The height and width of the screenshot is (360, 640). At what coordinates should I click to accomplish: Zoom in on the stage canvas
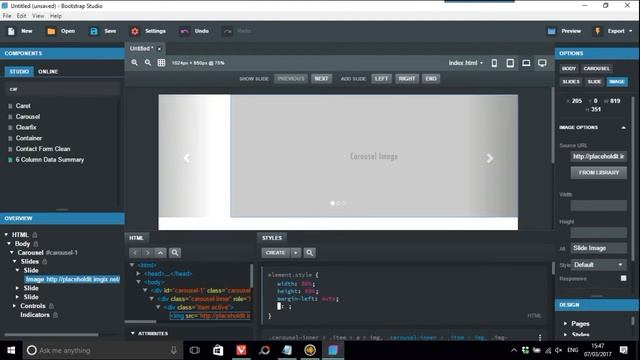(x=134, y=63)
